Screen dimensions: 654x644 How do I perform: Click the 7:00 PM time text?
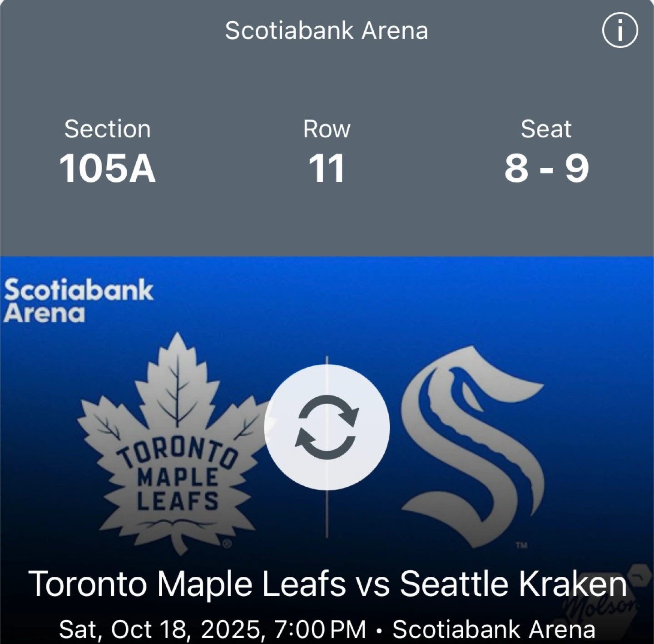coord(320,629)
